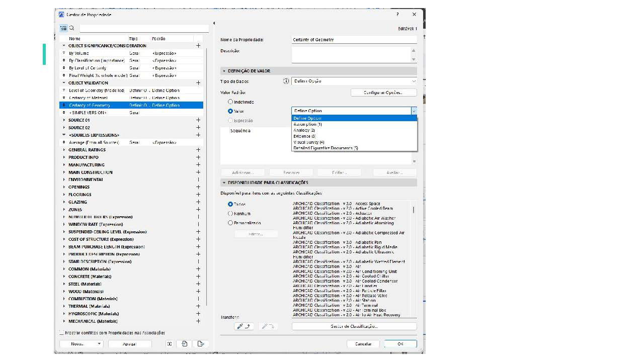Select the Indefinido radio button

(230, 102)
